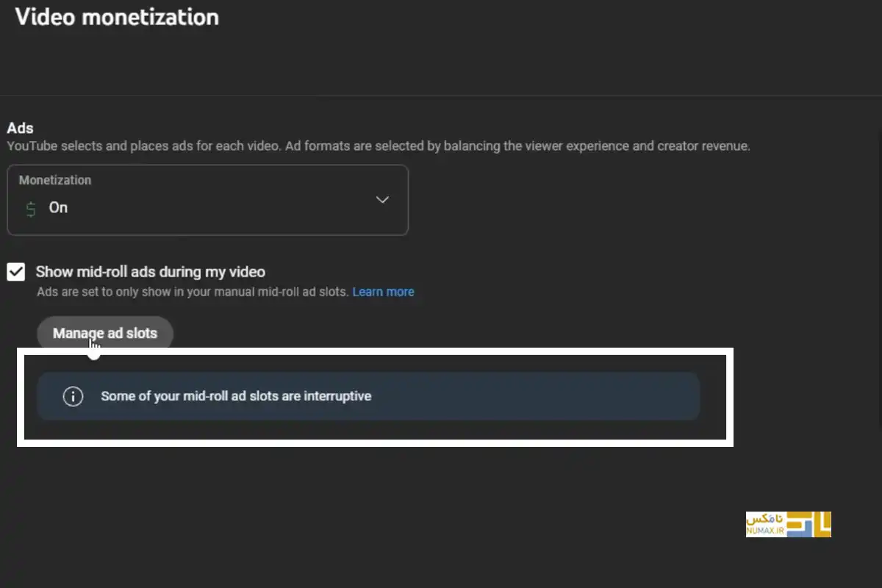Open the "Learn more" link
The width and height of the screenshot is (882, 588).
click(383, 292)
